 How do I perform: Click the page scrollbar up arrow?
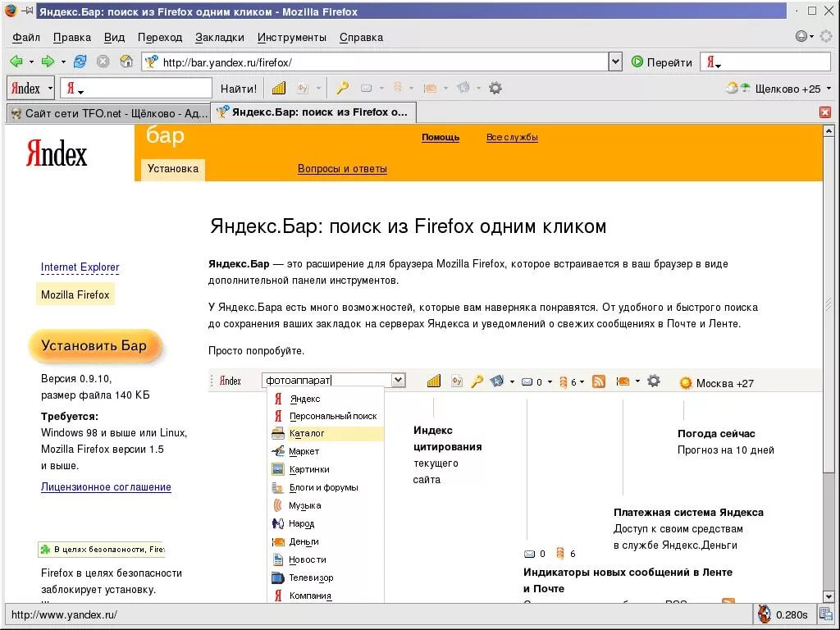[x=829, y=130]
